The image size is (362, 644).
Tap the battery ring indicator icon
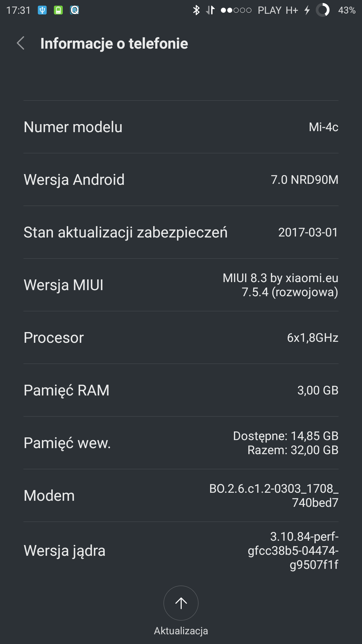tap(323, 10)
